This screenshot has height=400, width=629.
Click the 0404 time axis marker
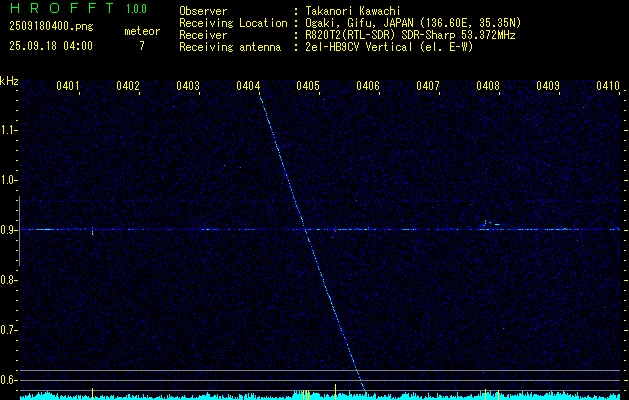(x=248, y=85)
